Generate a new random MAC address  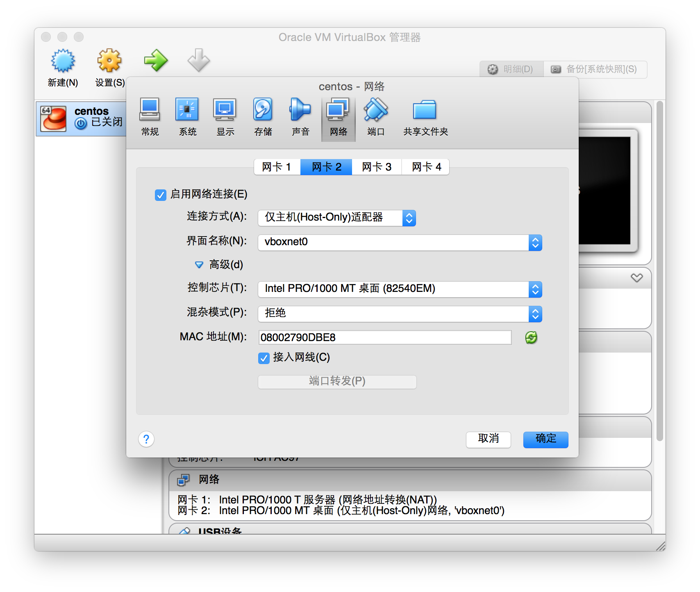click(x=531, y=337)
